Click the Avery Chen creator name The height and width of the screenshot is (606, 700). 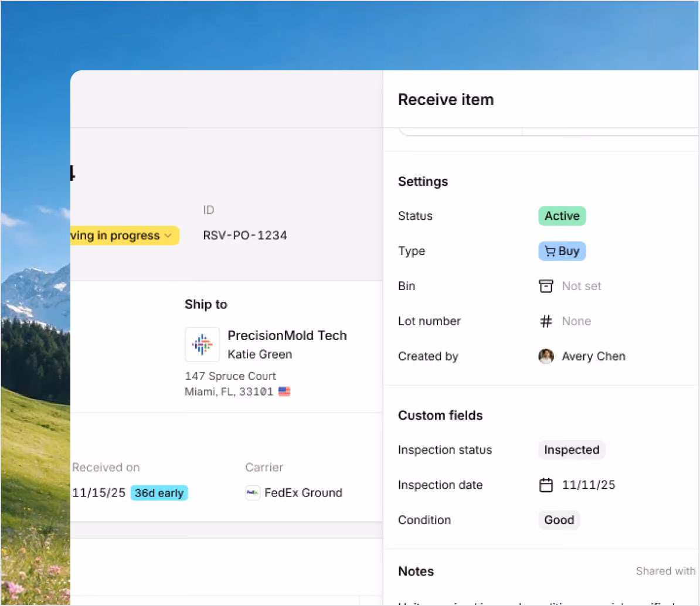point(593,356)
